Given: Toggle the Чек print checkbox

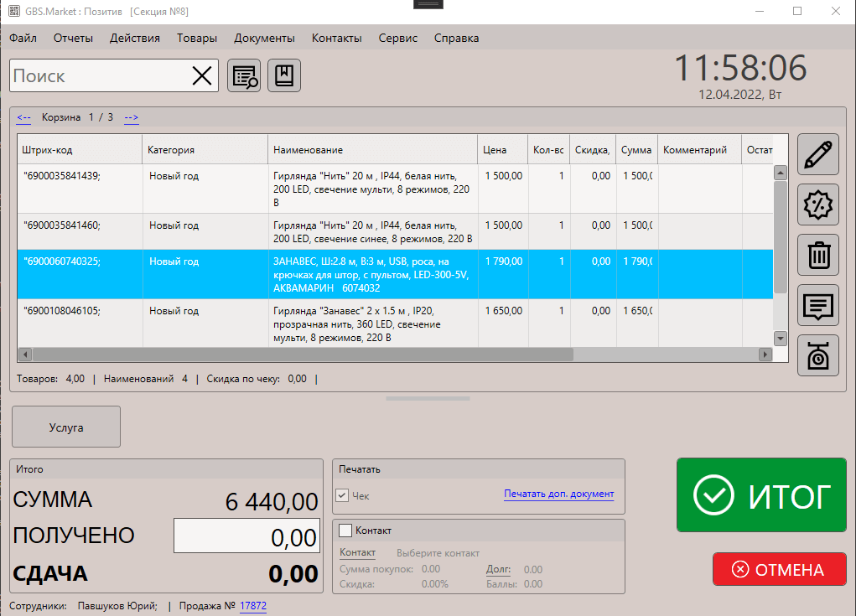Looking at the screenshot, I should 342,495.
